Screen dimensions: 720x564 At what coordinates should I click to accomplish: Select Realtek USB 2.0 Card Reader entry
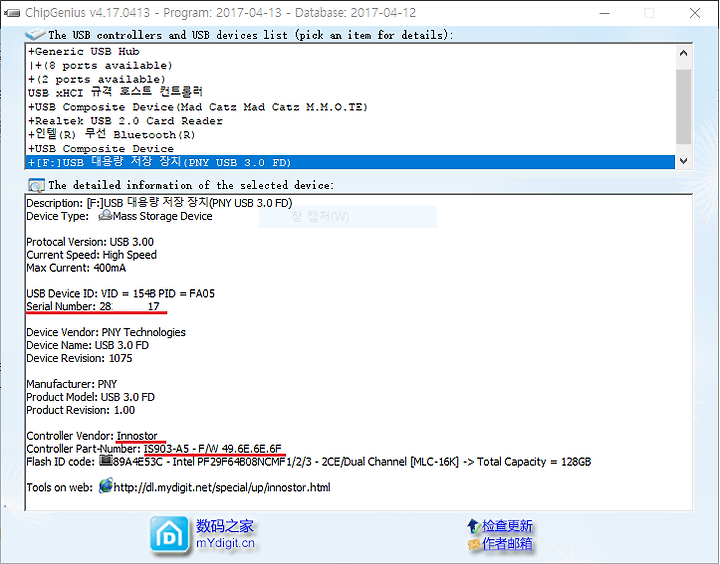point(125,121)
